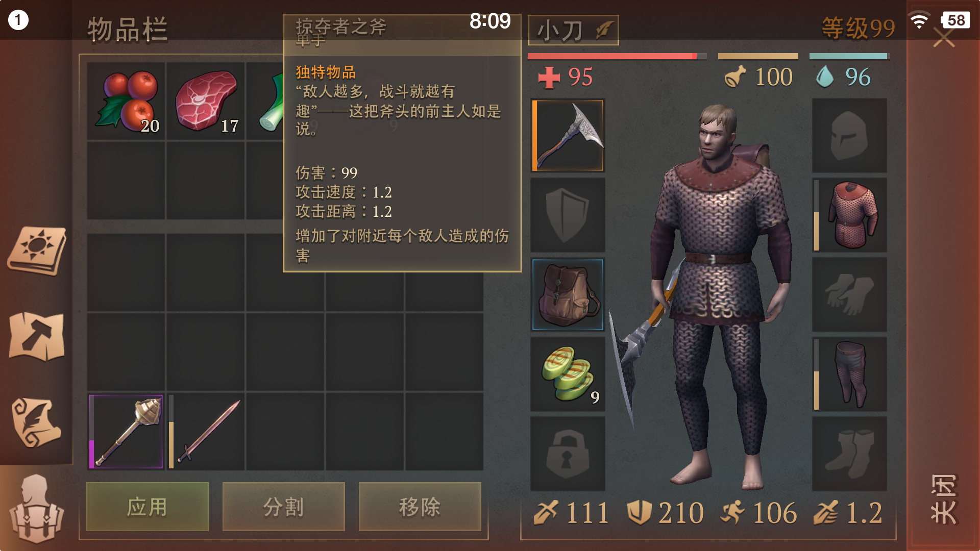Viewport: 980px width, 551px height.
Task: Tap the locked padlock slot
Action: 568,454
